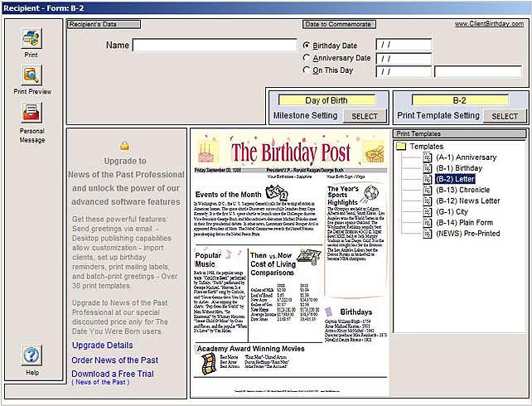
Task: Click the Help question mark icon
Action: pyautogui.click(x=31, y=355)
